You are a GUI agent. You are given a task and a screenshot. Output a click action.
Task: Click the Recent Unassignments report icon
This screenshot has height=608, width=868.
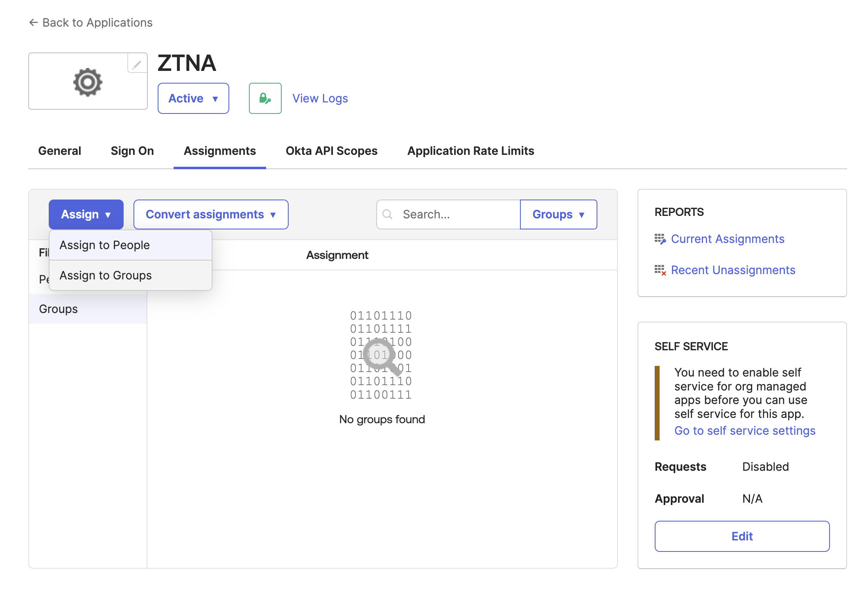tap(660, 270)
